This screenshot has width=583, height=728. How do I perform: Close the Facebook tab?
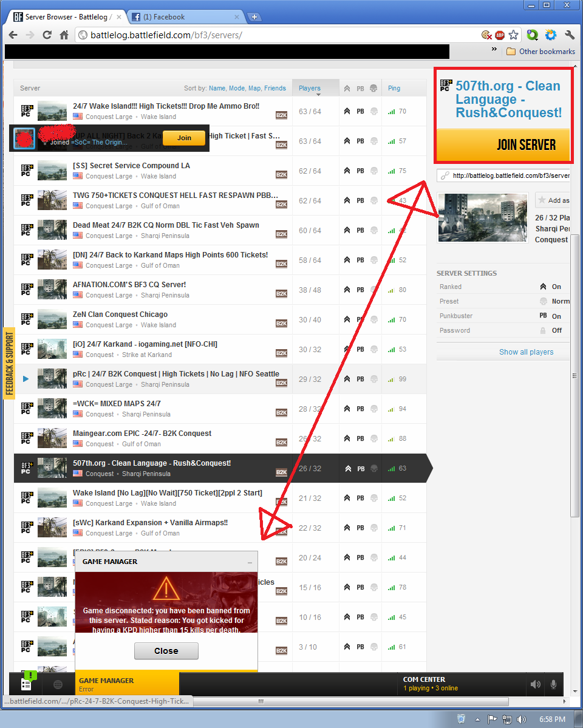(237, 17)
